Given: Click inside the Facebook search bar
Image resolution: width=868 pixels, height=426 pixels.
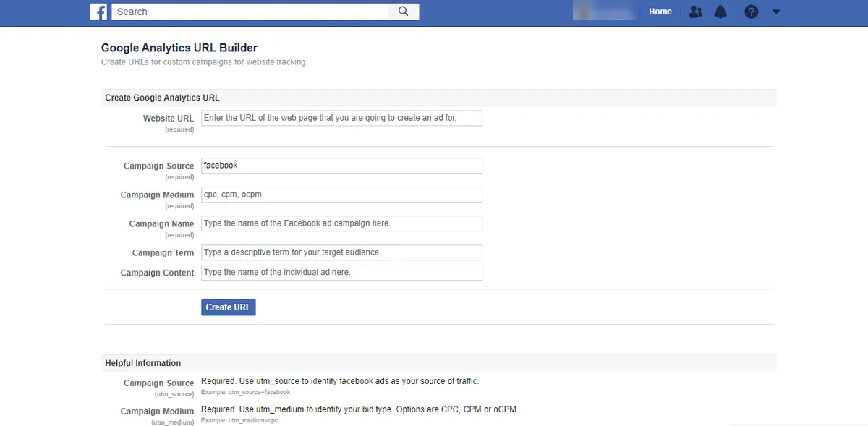Looking at the screenshot, I should 253,12.
